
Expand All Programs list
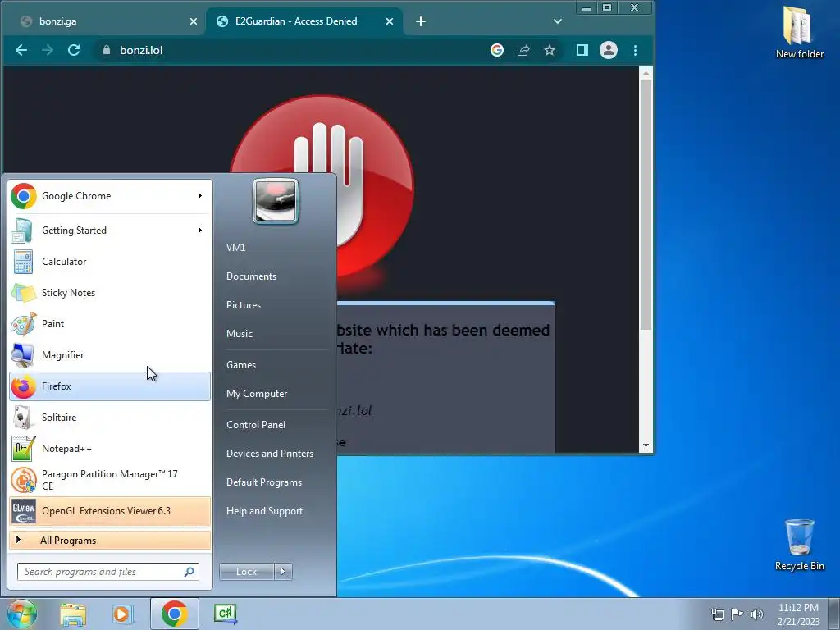tap(110, 541)
